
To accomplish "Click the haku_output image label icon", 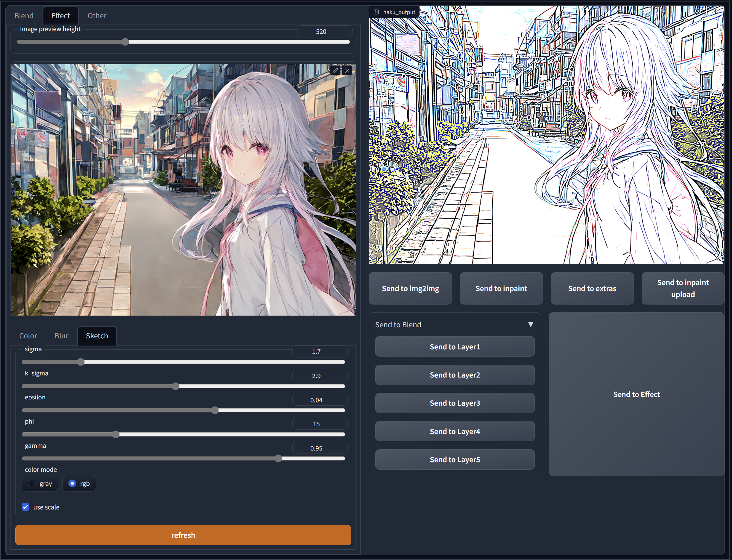I will point(376,12).
